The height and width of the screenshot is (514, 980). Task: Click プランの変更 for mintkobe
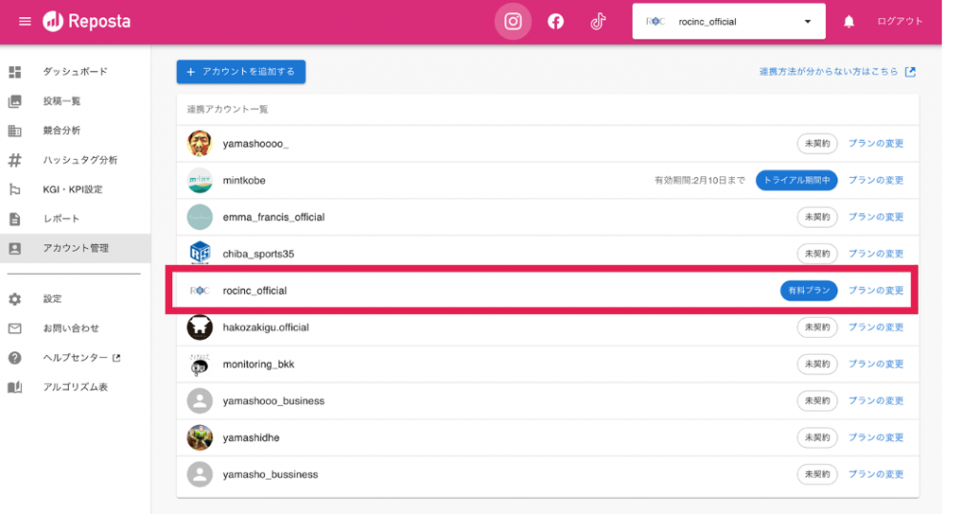(876, 180)
